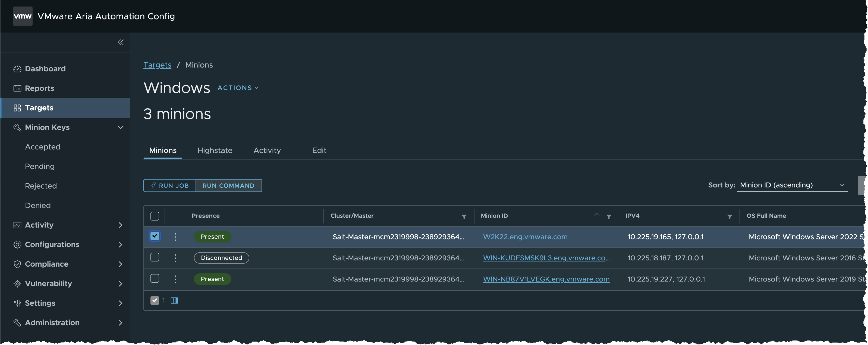Click the Targets grid icon
868x345 pixels.
pyautogui.click(x=17, y=108)
